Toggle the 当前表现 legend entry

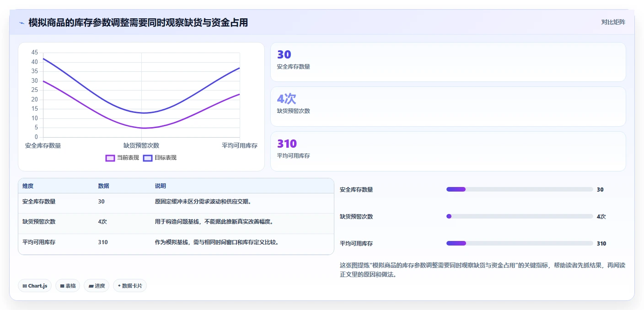[122, 158]
